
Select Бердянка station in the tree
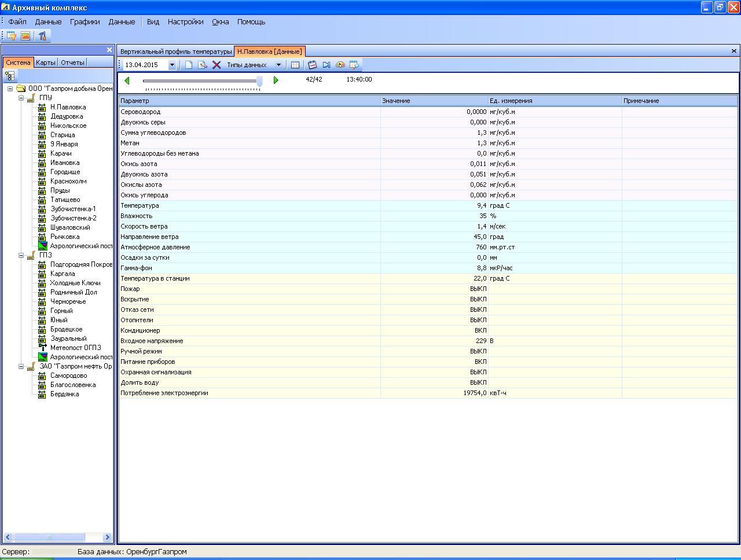[x=64, y=394]
